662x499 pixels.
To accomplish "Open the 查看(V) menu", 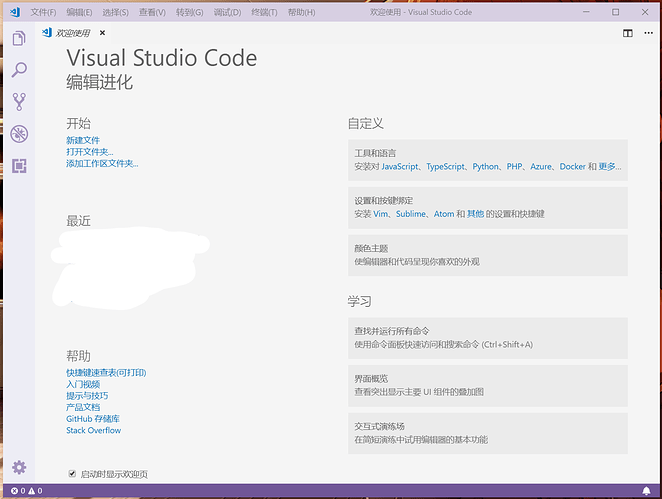I will [x=152, y=12].
